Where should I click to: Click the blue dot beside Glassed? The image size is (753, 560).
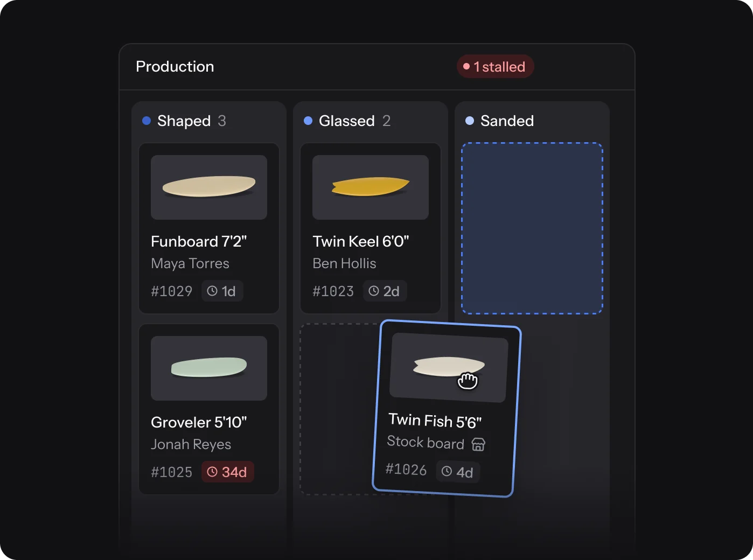[x=308, y=121]
